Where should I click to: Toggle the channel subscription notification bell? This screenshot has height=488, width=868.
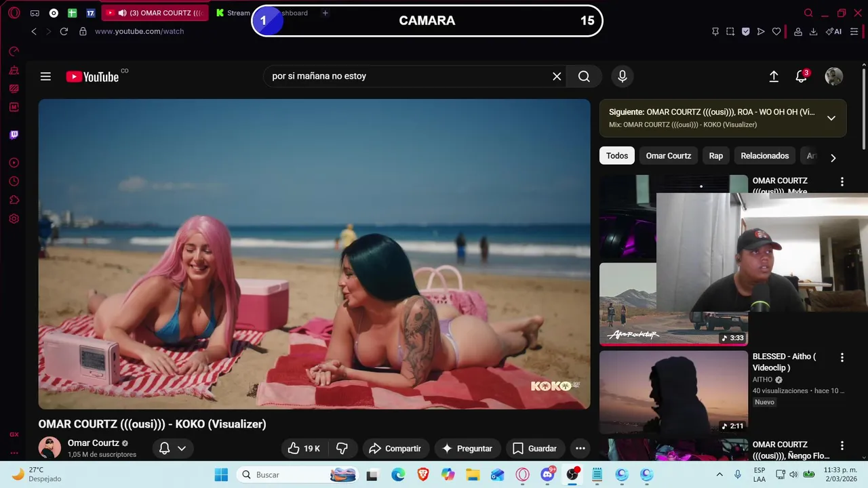pyautogui.click(x=172, y=449)
